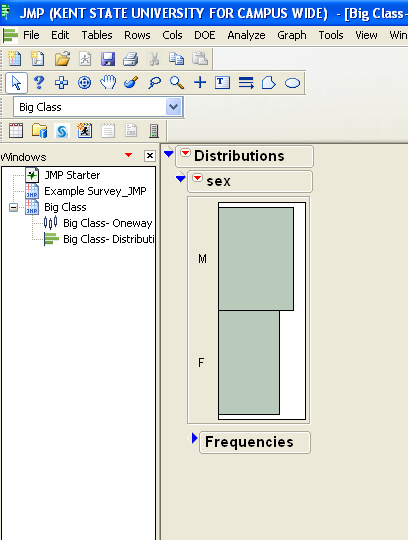Click the M bar in the histogram
The width and height of the screenshot is (408, 540).
tap(256, 259)
